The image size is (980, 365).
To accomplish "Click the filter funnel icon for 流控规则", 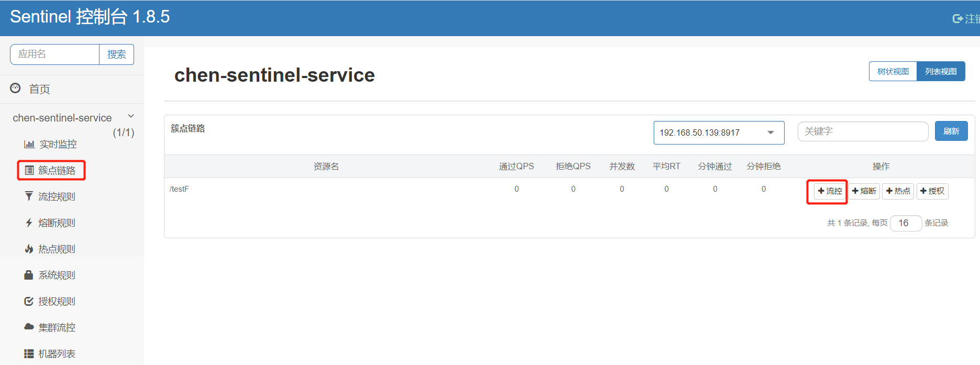I will (x=29, y=196).
